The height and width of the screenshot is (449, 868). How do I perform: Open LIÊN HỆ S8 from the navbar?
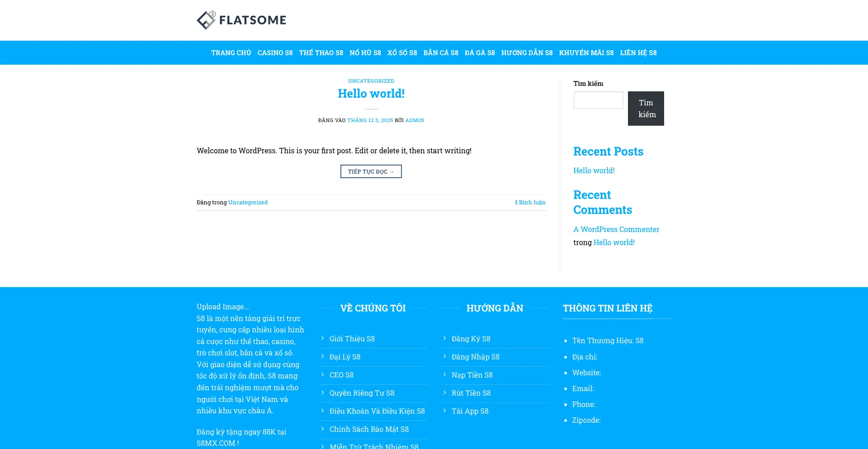638,53
